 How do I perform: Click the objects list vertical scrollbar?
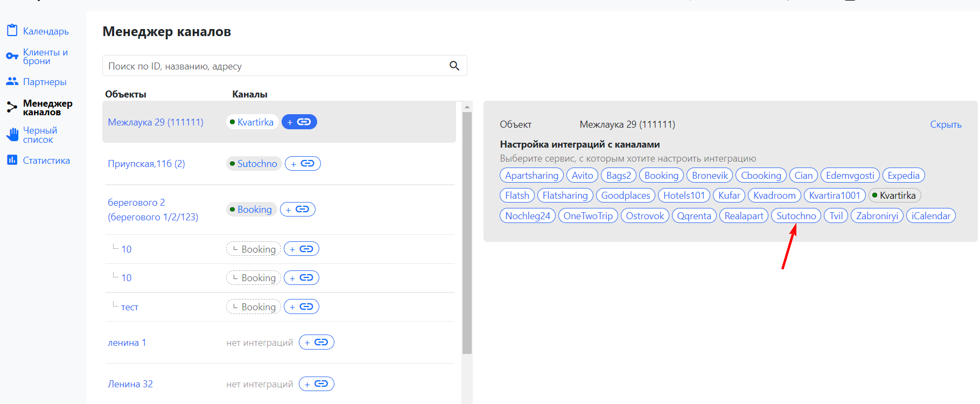(x=467, y=233)
